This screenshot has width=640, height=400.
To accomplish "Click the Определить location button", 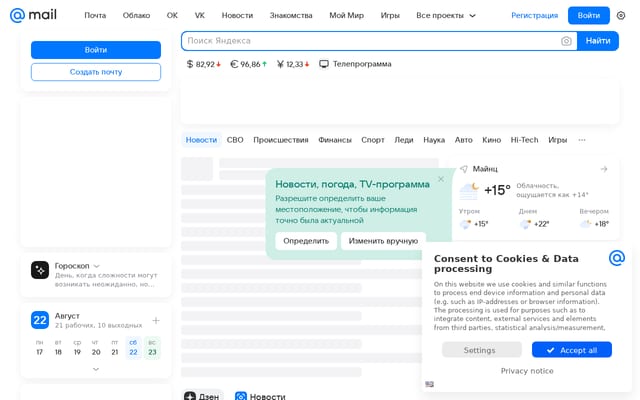I will click(306, 241).
